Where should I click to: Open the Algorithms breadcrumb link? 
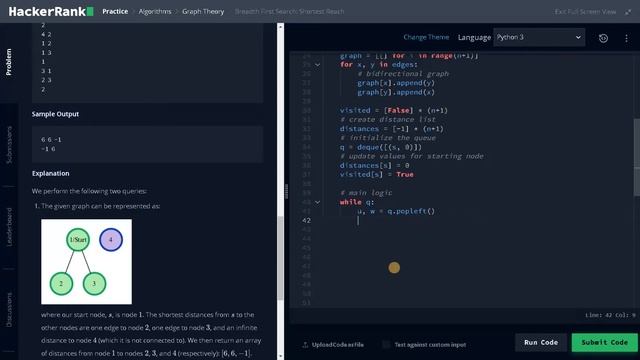(x=155, y=11)
